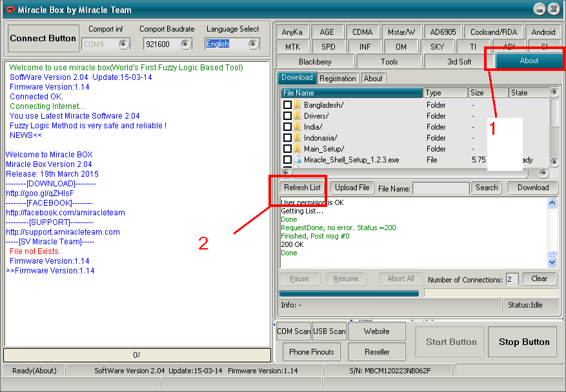This screenshot has width=566, height=392.
Task: Focus the Number of Connections field
Action: (512, 279)
